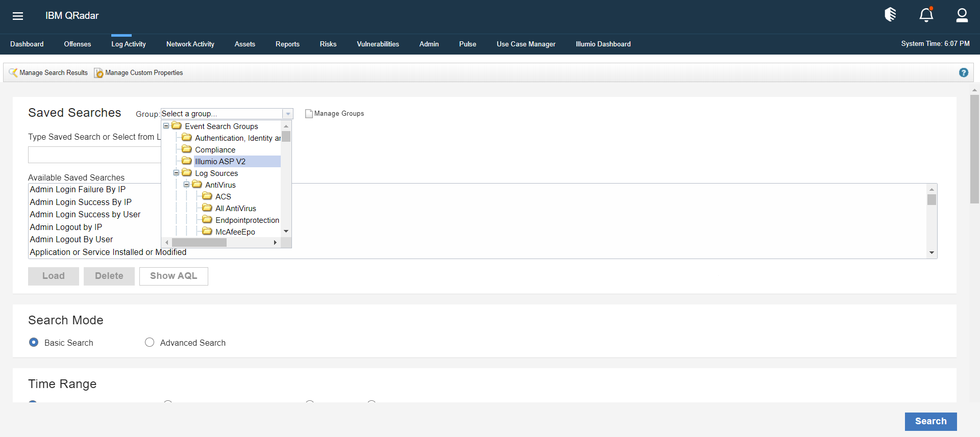Click the Manage Custom Properties link
The image size is (980, 437).
144,73
